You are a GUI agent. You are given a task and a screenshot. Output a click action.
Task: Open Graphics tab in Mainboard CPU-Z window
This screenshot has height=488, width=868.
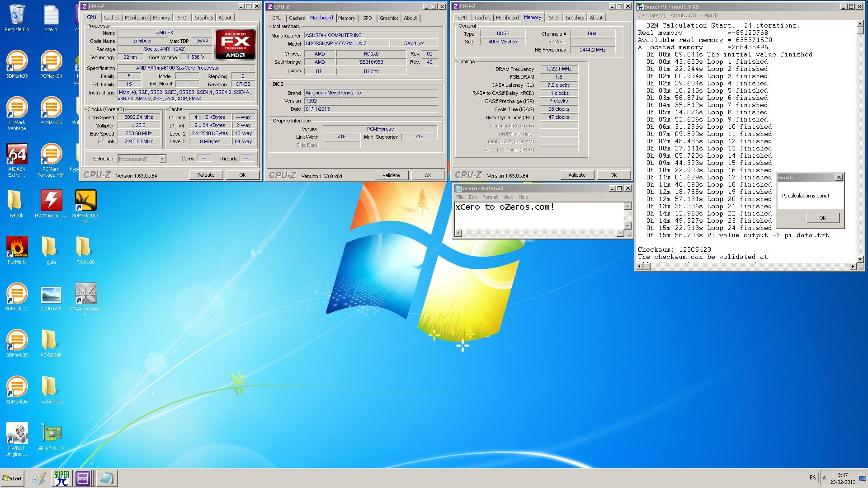[389, 18]
